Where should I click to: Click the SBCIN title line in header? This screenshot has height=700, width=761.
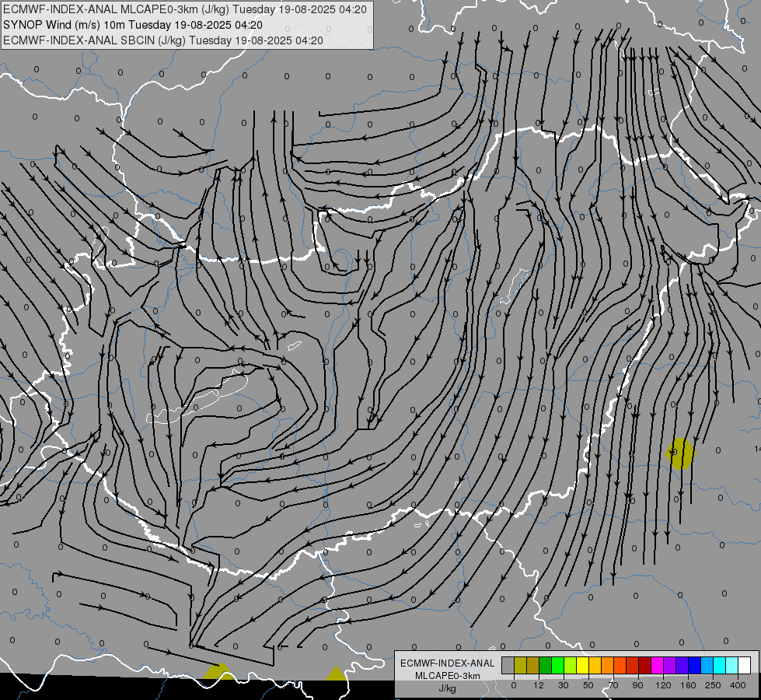163,40
